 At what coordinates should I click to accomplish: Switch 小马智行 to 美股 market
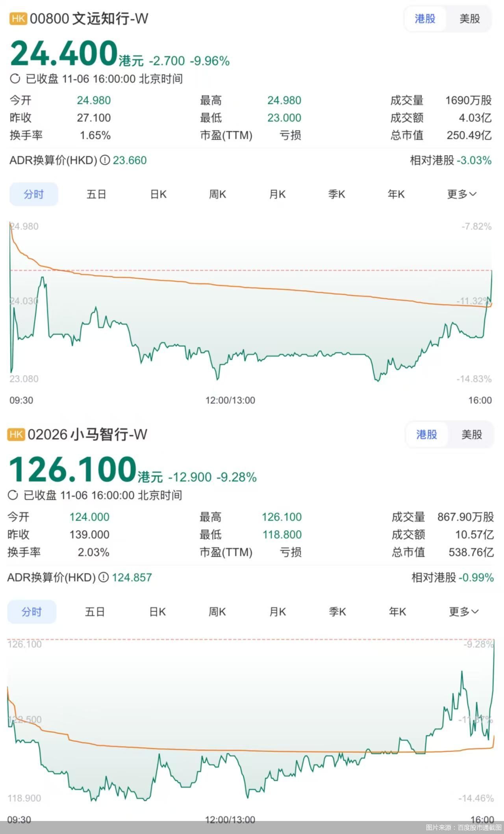tap(471, 435)
